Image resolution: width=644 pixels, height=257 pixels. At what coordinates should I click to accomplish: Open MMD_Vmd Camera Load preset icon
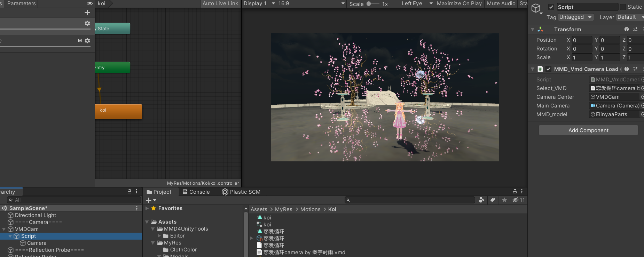(x=635, y=69)
